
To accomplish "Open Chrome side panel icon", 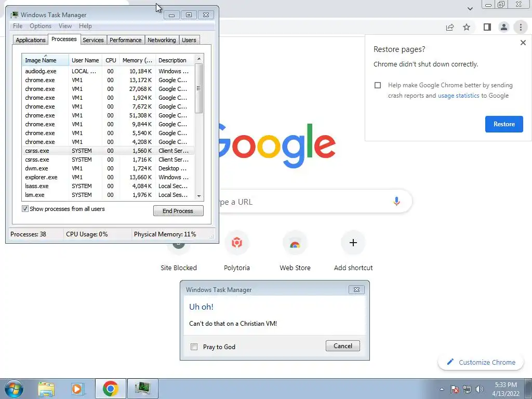I will click(x=487, y=27).
